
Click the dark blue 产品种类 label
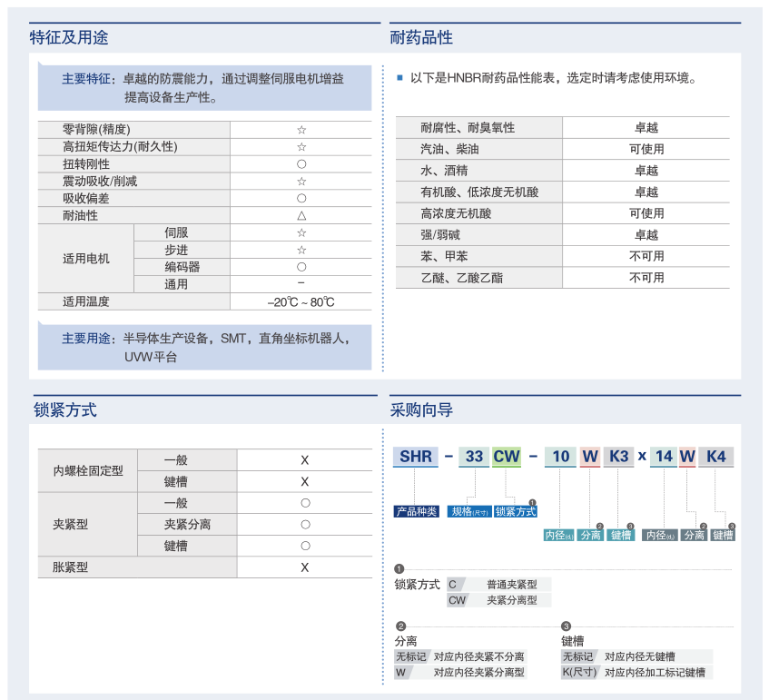(417, 511)
